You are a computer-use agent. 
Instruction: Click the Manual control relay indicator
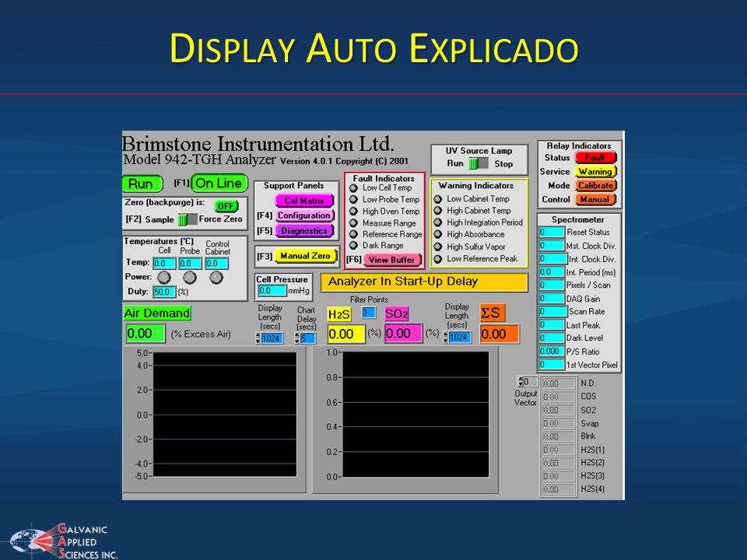pos(595,200)
